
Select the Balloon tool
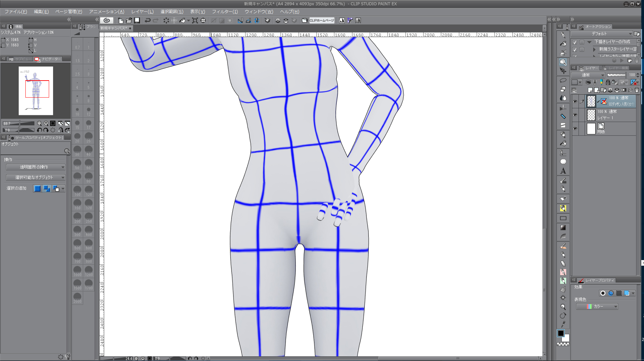coord(563,162)
